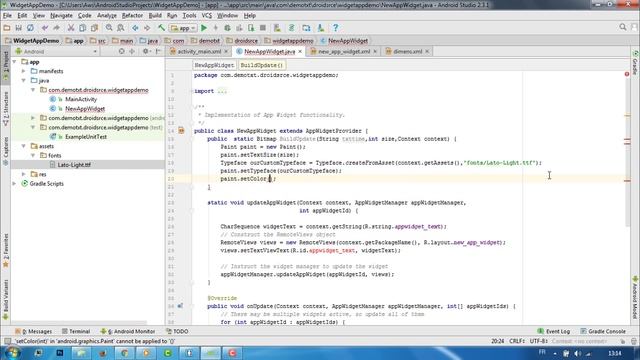Open the Gradle Console panel
640x360 pixels.
click(603, 331)
